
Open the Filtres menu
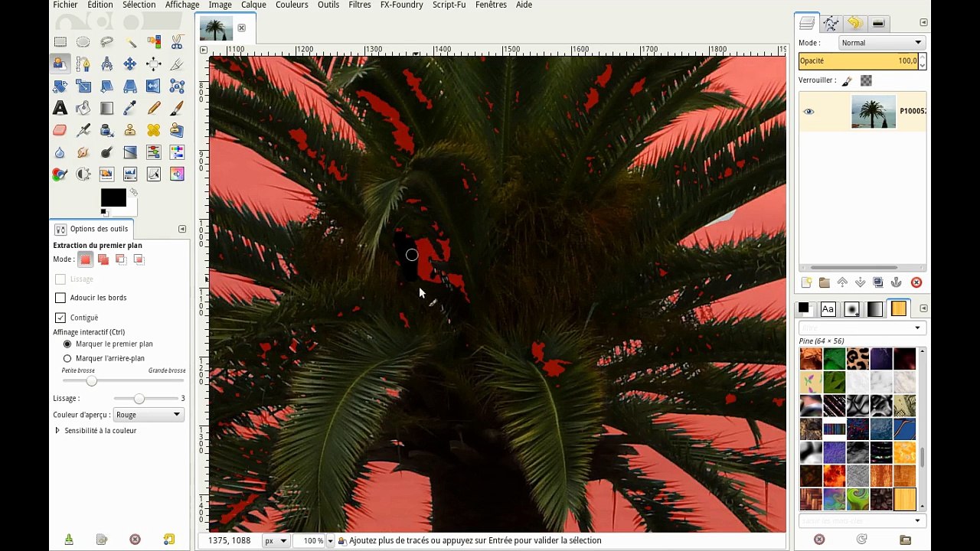(x=359, y=5)
